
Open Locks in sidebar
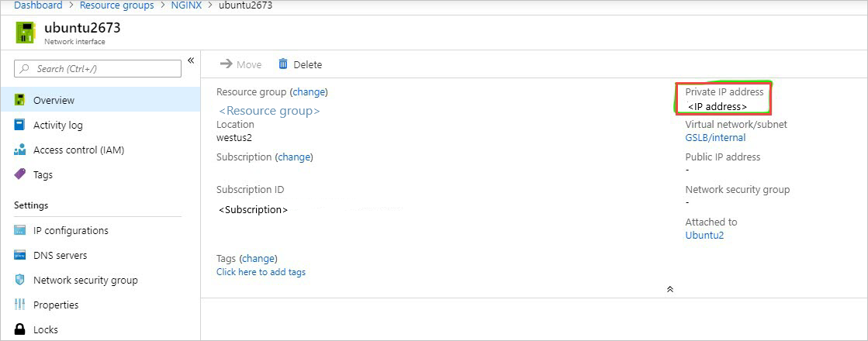[x=100, y=329]
